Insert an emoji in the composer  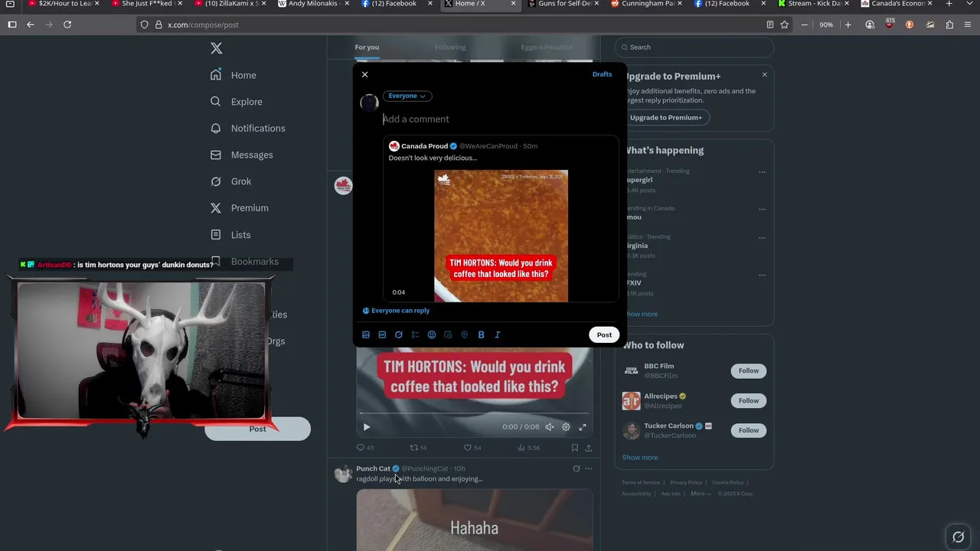[432, 334]
